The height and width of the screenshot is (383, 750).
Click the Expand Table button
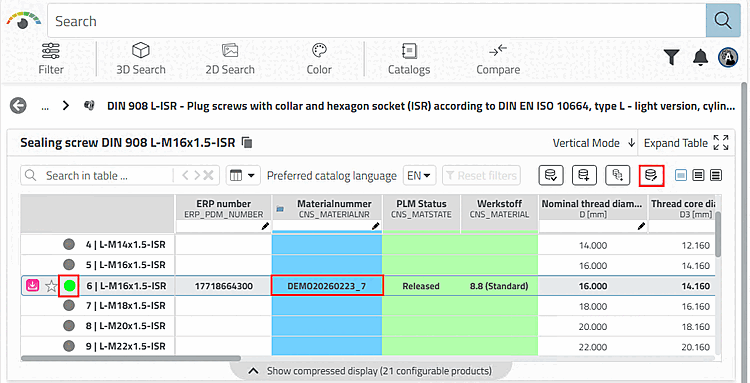(x=686, y=143)
